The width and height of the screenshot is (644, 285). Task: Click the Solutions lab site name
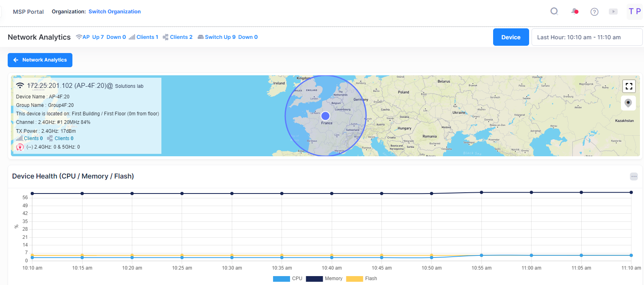(129, 86)
